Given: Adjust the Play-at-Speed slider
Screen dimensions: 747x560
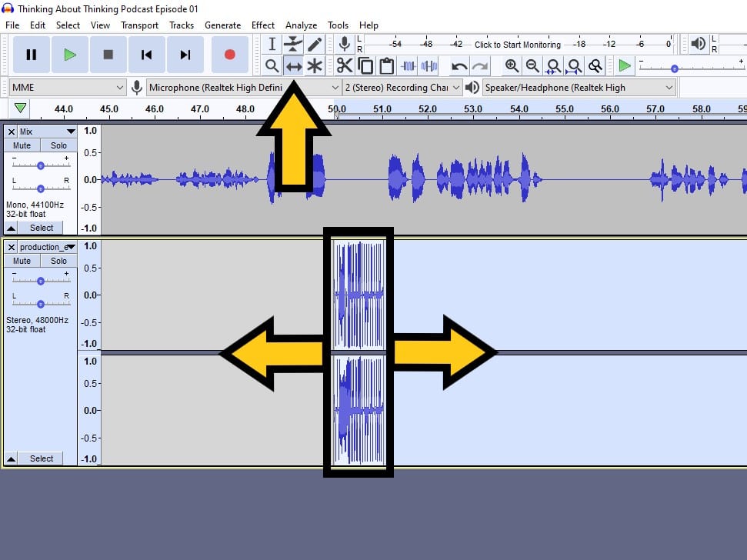Looking at the screenshot, I should coord(691,68).
